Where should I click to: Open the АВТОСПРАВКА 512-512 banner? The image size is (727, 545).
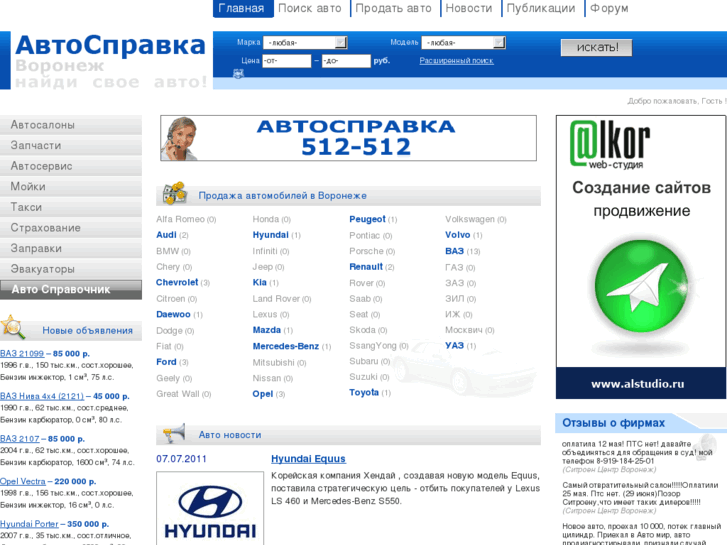[x=348, y=138]
